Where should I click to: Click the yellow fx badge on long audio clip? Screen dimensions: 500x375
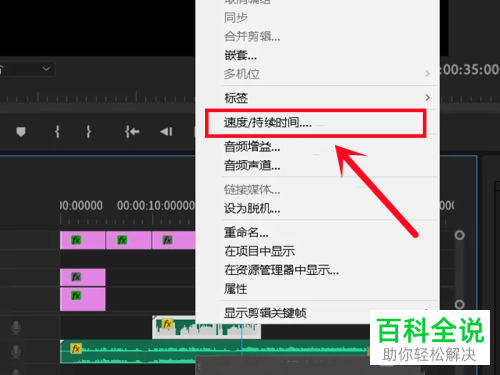click(x=76, y=349)
